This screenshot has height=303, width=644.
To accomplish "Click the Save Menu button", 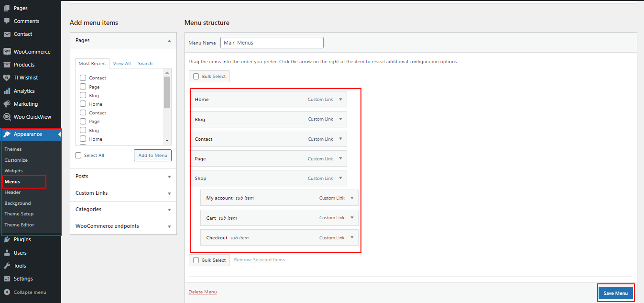I will tap(615, 293).
